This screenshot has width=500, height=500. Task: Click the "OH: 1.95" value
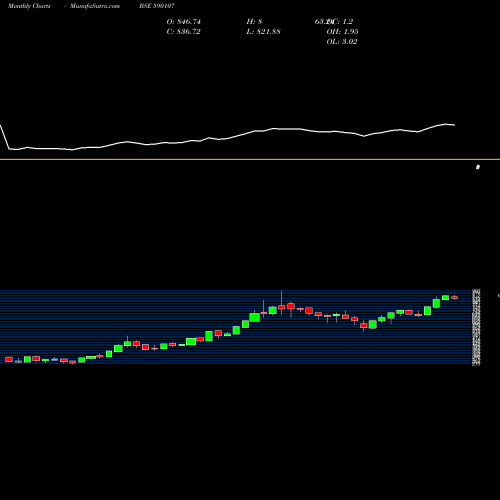[x=342, y=32]
